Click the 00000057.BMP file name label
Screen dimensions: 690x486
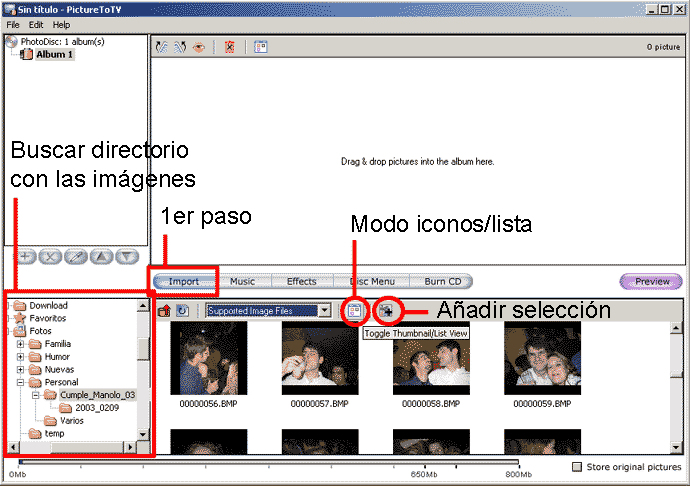[319, 404]
